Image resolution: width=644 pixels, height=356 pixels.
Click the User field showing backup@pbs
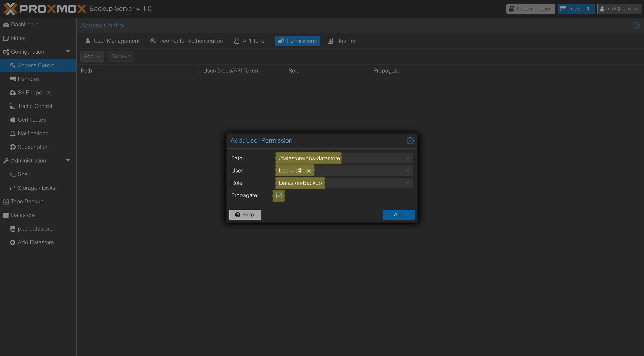pyautogui.click(x=344, y=171)
